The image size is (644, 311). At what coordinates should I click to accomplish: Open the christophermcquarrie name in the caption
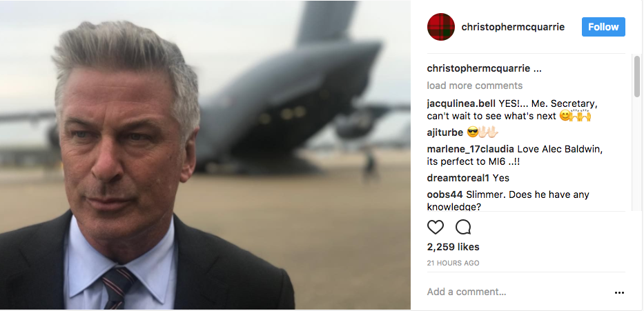pyautogui.click(x=478, y=69)
